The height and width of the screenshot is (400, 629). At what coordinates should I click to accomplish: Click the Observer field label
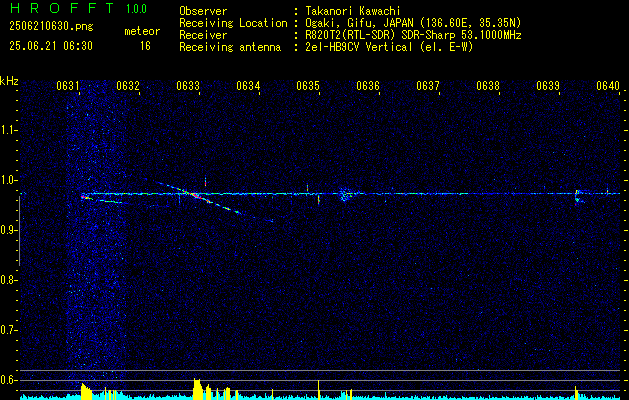pos(203,11)
